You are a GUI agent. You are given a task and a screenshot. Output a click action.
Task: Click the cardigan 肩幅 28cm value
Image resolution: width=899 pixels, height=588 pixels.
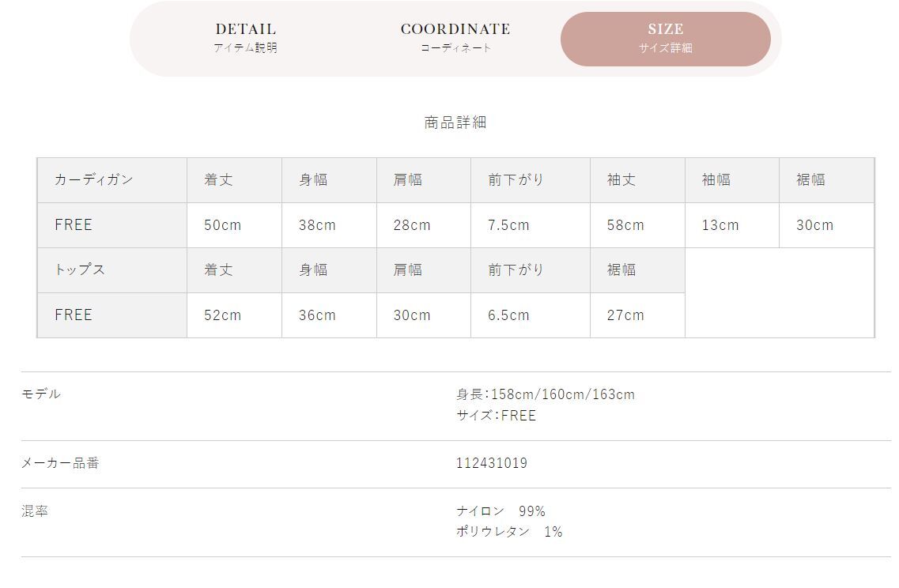point(412,225)
